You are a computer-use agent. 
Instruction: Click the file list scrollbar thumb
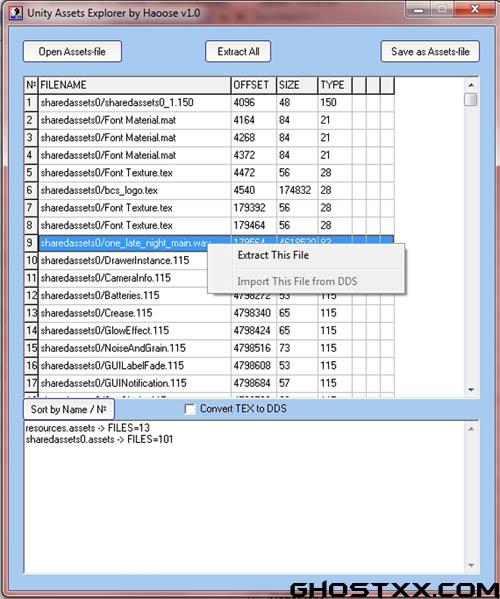[x=471, y=100]
